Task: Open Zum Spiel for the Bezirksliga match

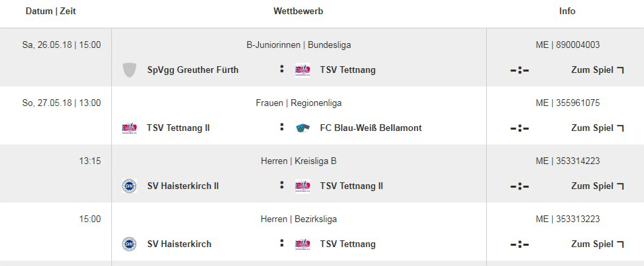Action: pyautogui.click(x=597, y=244)
